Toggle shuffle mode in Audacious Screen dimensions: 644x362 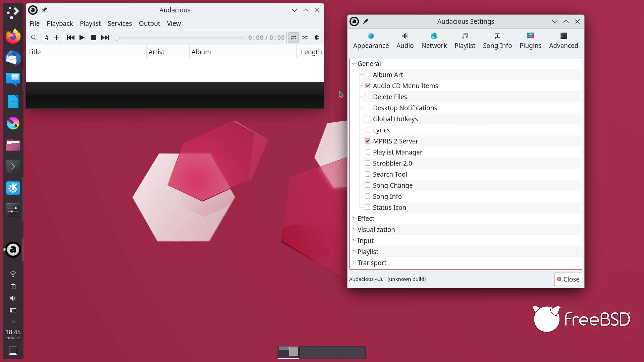[x=305, y=38]
